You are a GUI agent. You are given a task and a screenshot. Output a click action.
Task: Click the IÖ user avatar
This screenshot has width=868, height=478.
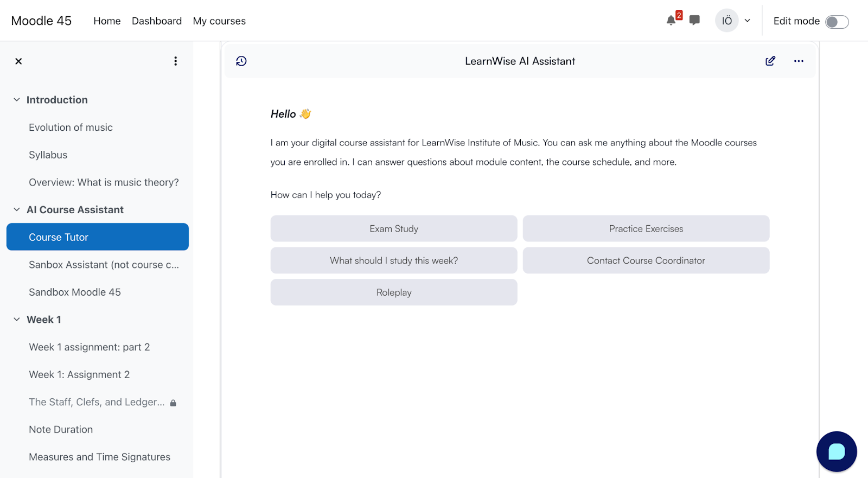(x=727, y=21)
